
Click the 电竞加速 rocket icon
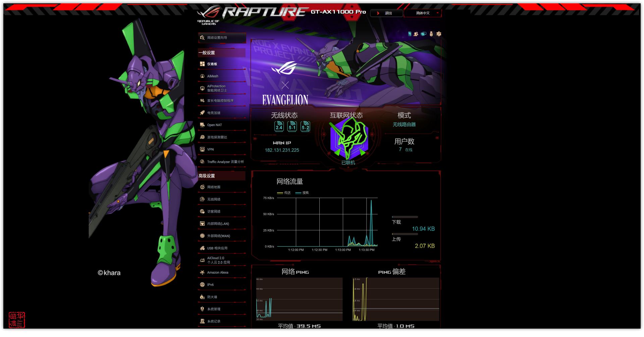[x=202, y=113]
